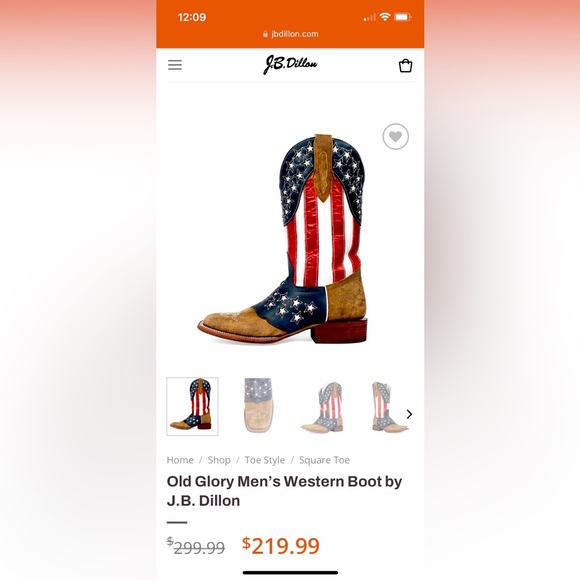View the square toe front thumbnail

[259, 405]
